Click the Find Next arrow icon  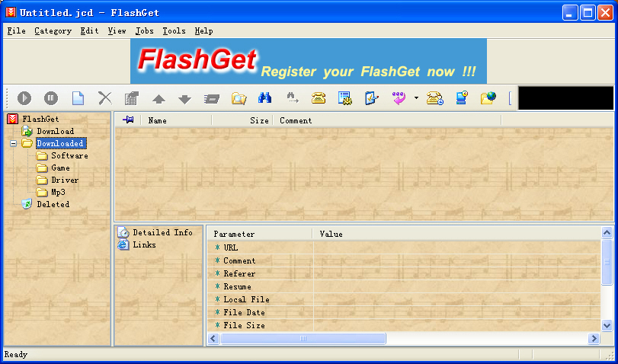(x=292, y=97)
